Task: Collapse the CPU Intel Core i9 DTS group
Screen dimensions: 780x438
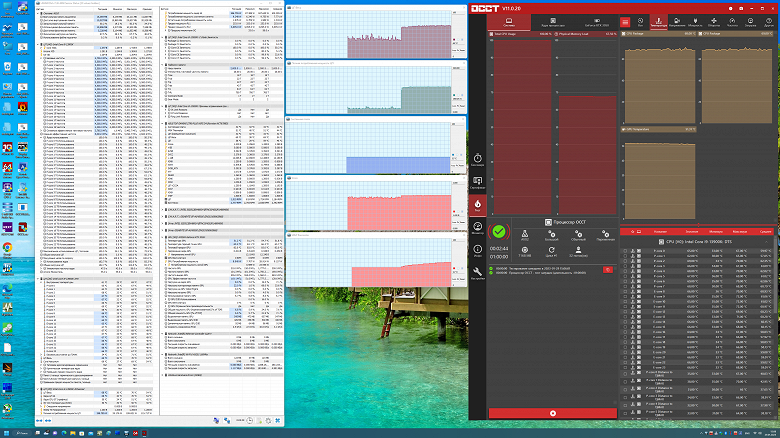Action: [767, 241]
